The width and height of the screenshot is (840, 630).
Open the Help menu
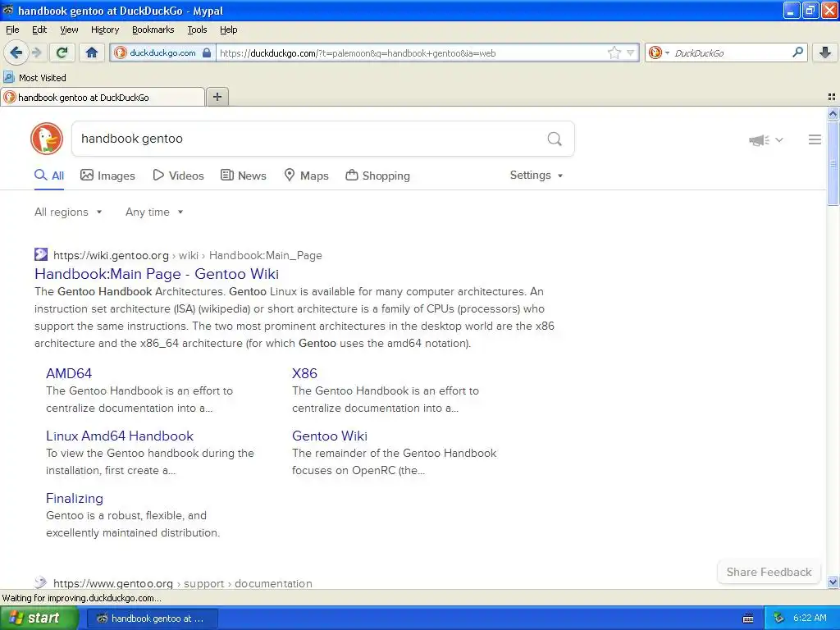click(x=229, y=30)
